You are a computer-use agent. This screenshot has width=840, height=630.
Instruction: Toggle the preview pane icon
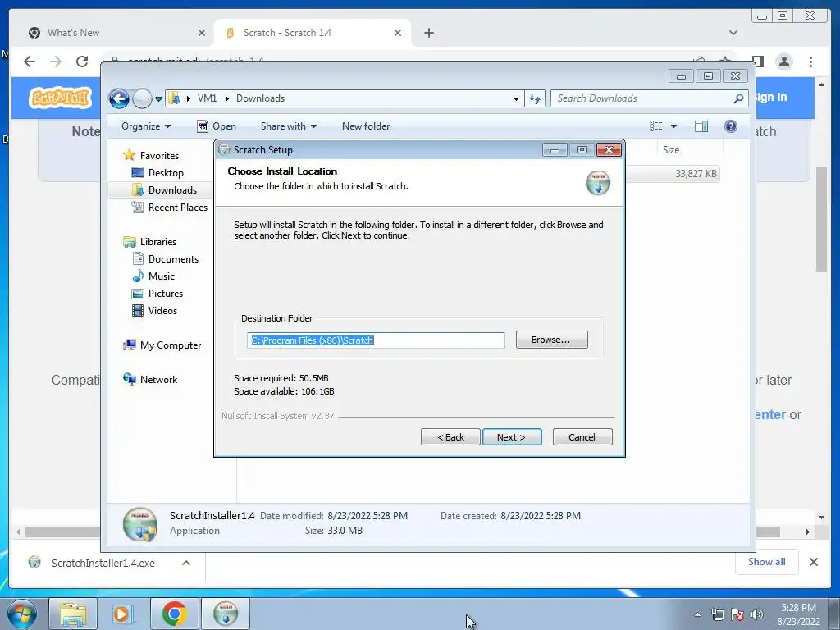tap(701, 126)
